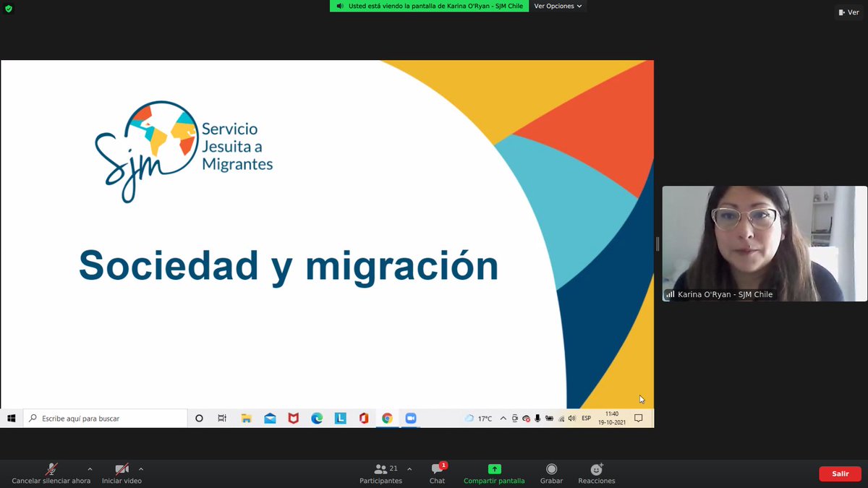Open Microsoft Edge in shared taskbar

(x=317, y=418)
